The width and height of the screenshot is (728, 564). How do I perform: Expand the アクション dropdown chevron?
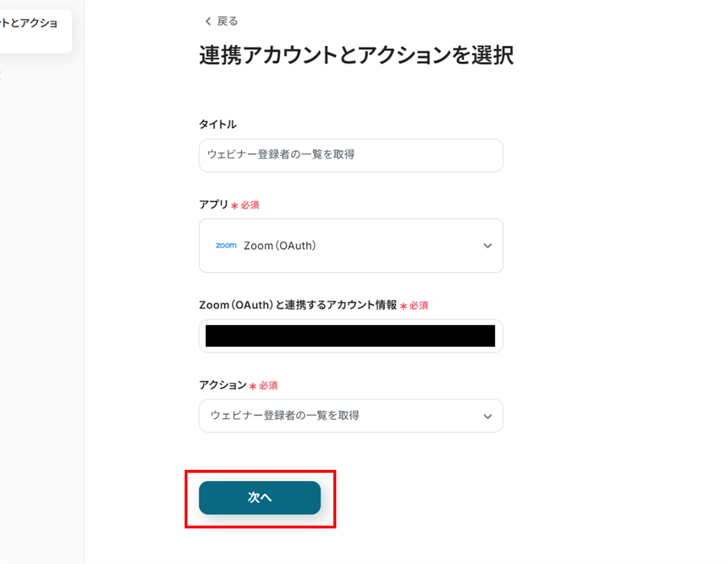(487, 416)
